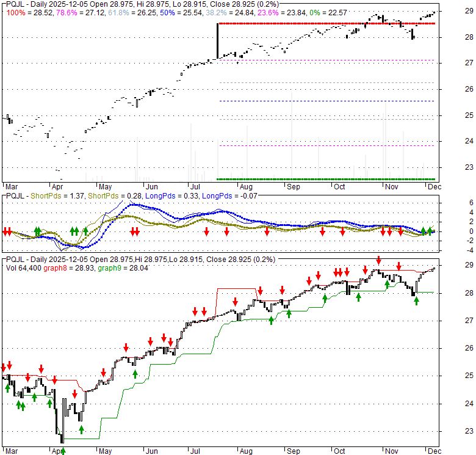Click the 29 price label on bottom chart axis
Image resolution: width=476 pixels, height=455 pixels.
click(x=469, y=265)
